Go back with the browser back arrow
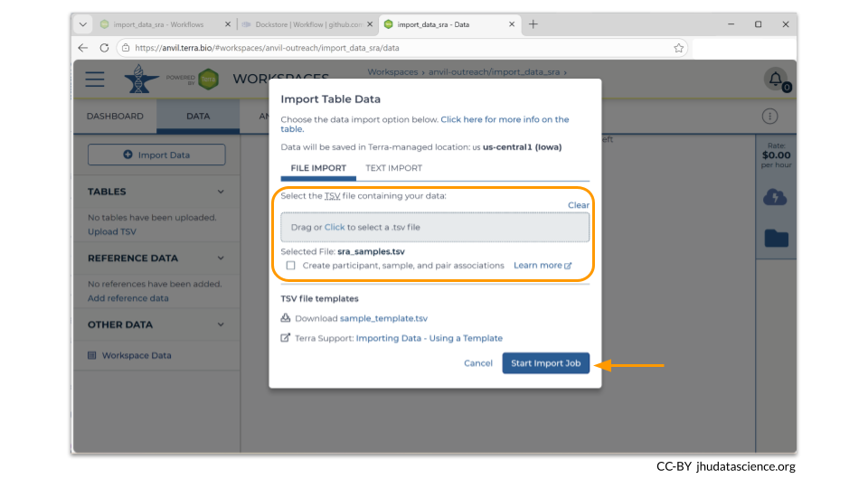 [83, 48]
